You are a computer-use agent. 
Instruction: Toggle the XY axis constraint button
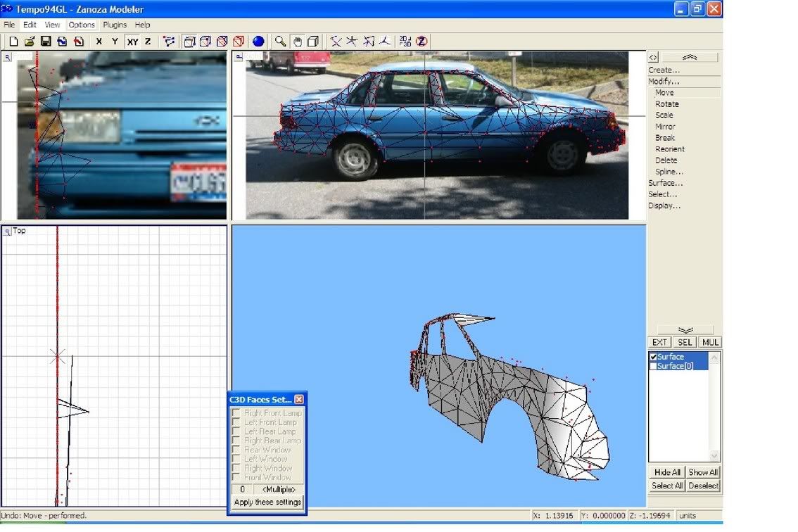tap(132, 42)
